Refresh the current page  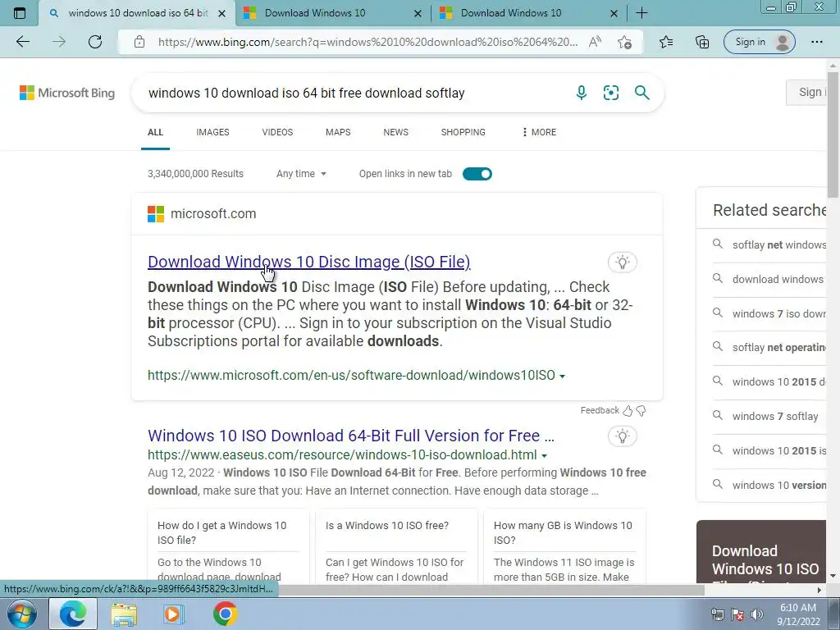(x=95, y=42)
